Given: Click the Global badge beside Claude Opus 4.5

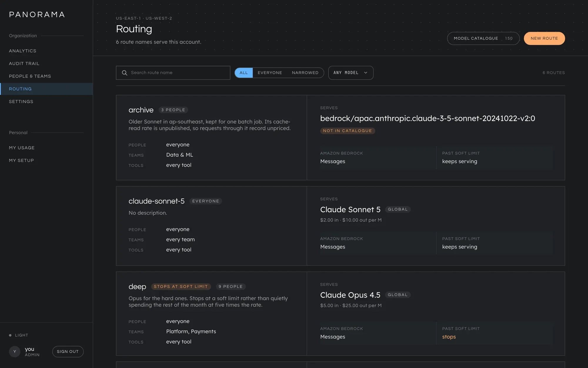Looking at the screenshot, I should [398, 295].
